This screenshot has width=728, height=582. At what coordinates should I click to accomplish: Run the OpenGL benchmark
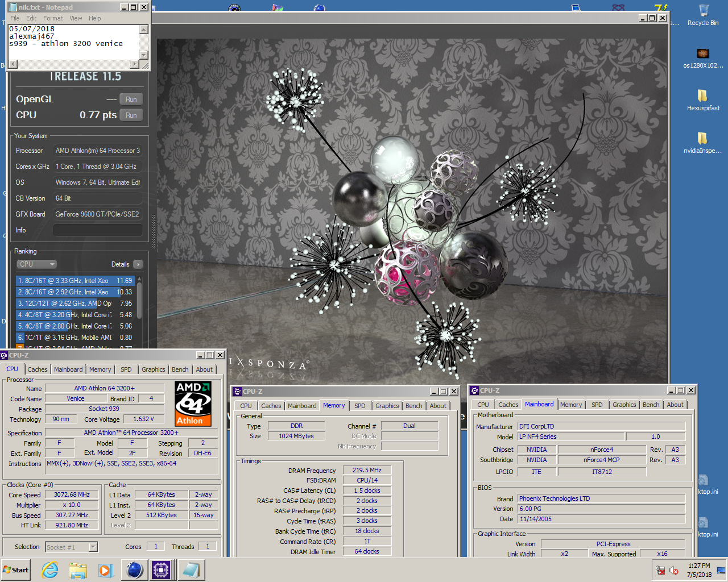131,99
